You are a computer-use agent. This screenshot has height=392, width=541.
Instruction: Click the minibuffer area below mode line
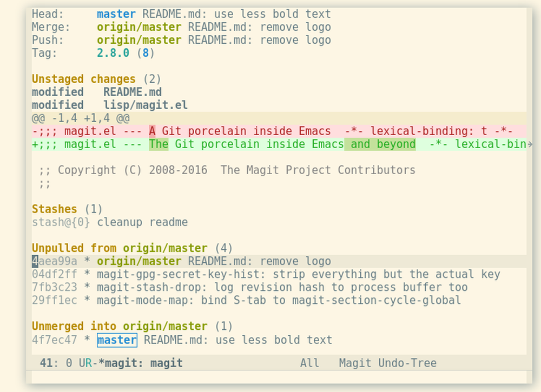279,377
